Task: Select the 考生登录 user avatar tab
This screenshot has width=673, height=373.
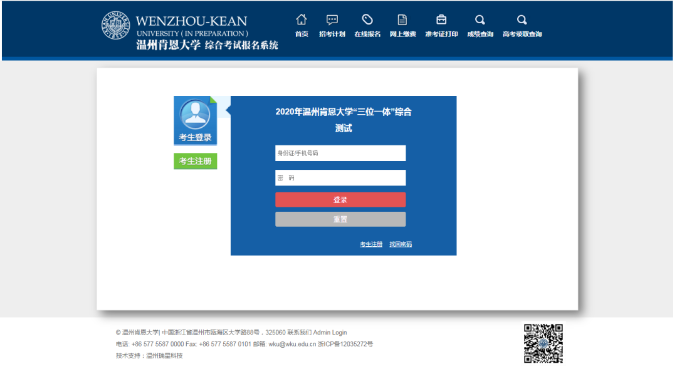Action: (x=195, y=121)
